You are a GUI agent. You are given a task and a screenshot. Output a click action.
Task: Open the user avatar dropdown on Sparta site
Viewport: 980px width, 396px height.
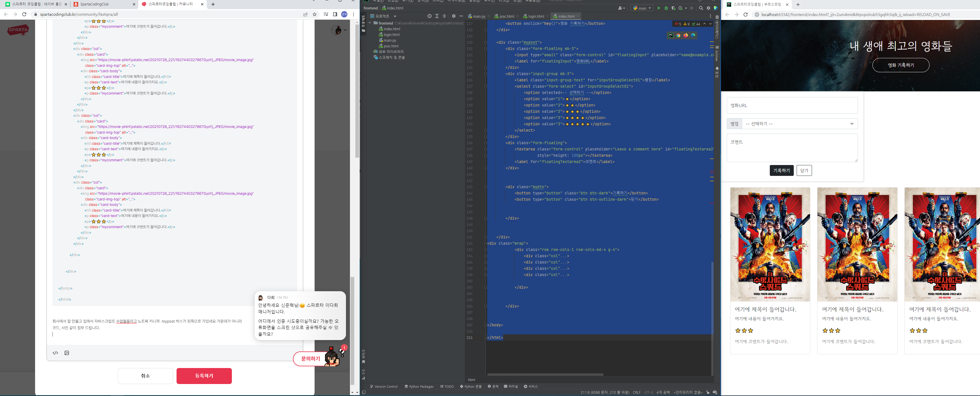pyautogui.click(x=339, y=30)
